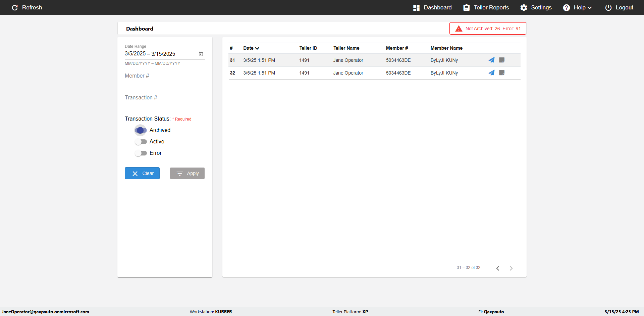Click the JaneOperator email in status bar
The image size is (644, 316).
coord(45,312)
